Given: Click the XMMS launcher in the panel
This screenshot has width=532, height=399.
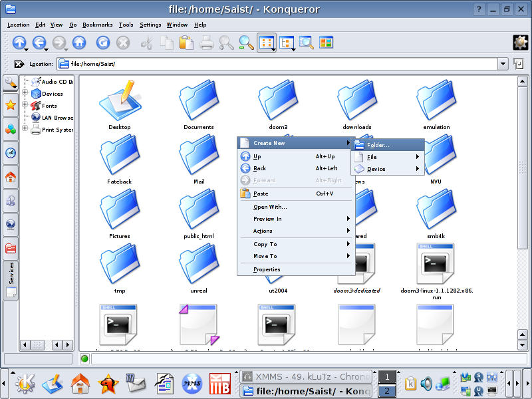Looking at the screenshot, I should coord(192,384).
